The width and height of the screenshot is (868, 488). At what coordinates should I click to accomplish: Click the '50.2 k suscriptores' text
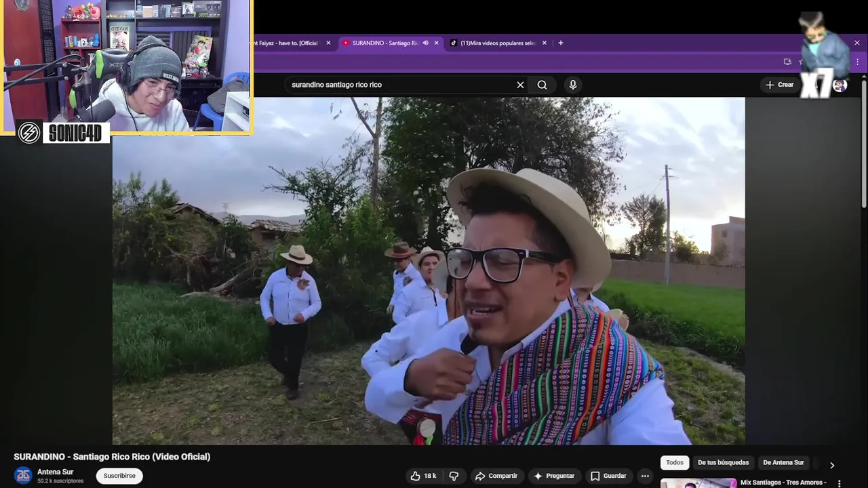(x=60, y=481)
